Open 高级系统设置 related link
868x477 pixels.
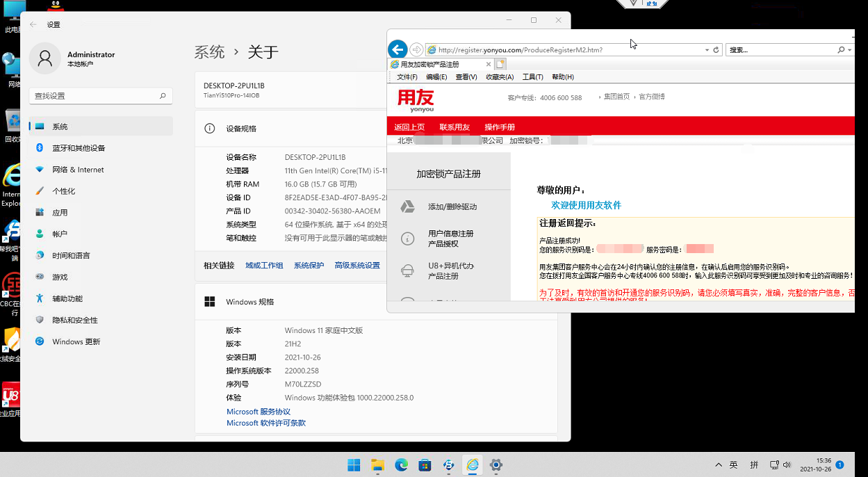[x=357, y=266]
